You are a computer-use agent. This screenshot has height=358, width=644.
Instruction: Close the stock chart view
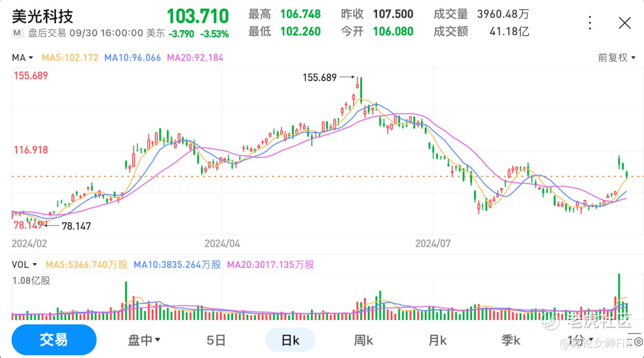coord(624,23)
